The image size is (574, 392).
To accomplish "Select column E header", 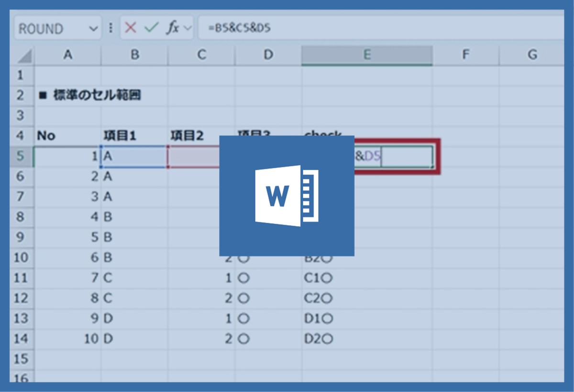I will click(367, 55).
